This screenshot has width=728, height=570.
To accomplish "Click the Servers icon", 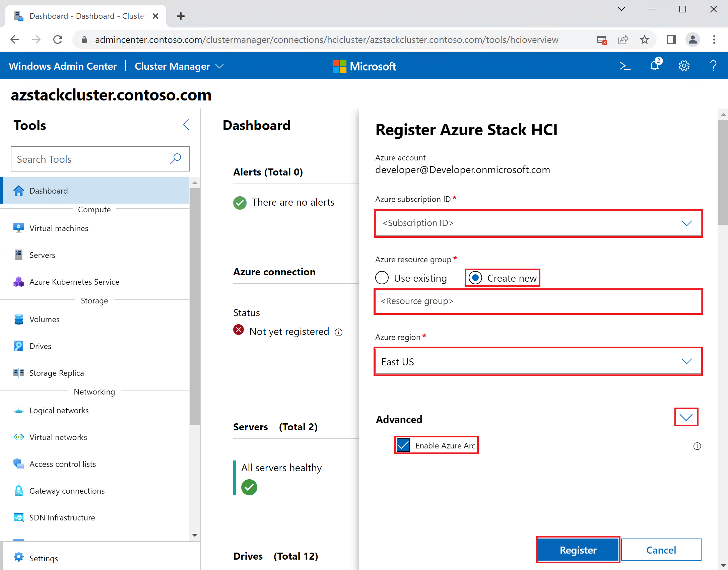I will pyautogui.click(x=19, y=255).
